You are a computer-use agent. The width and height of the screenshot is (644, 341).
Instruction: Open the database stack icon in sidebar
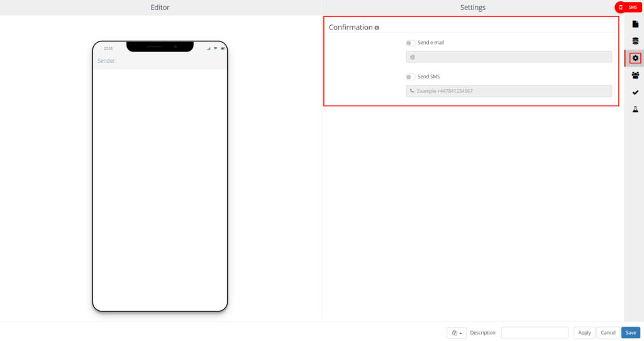point(635,41)
